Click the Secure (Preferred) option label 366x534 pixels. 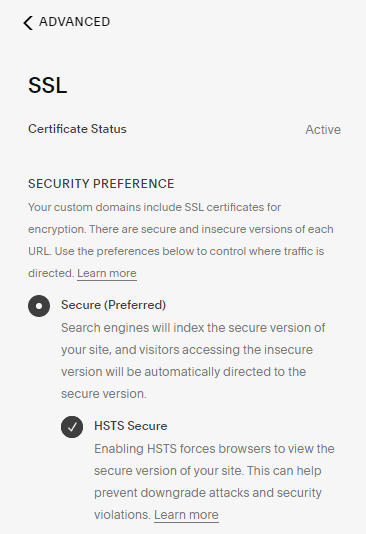click(113, 305)
